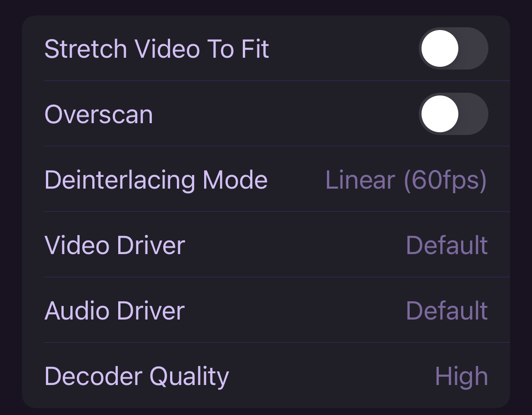532x415 pixels.
Task: Open the Deinterlacing Mode setting
Action: [x=266, y=180]
